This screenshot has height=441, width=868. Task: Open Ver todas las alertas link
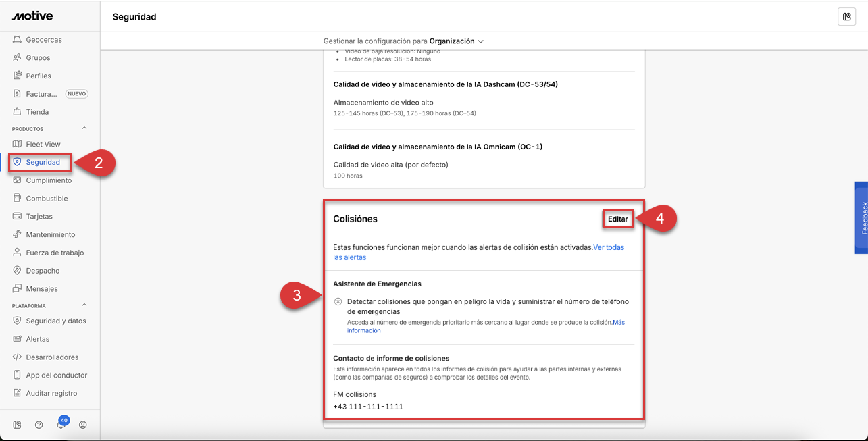[x=479, y=252]
